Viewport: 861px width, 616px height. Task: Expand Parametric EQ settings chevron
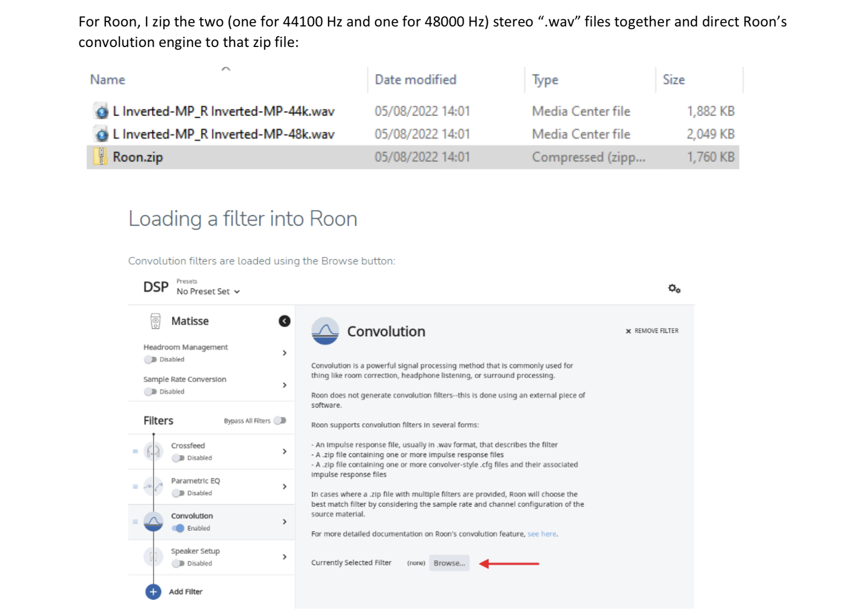(285, 486)
